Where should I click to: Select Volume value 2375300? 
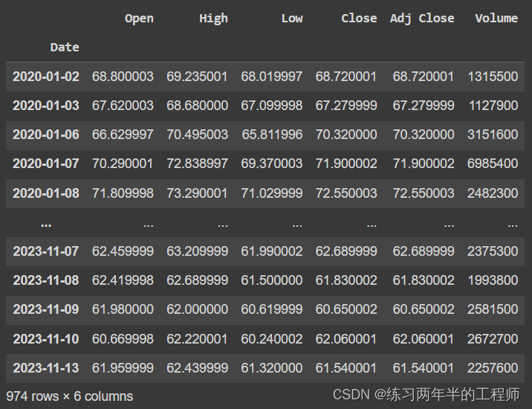click(493, 251)
